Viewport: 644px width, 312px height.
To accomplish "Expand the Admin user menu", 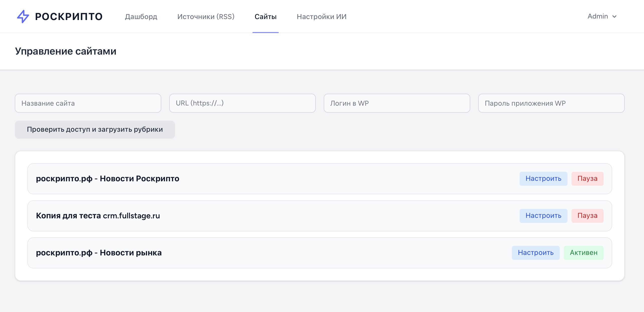I will (602, 16).
